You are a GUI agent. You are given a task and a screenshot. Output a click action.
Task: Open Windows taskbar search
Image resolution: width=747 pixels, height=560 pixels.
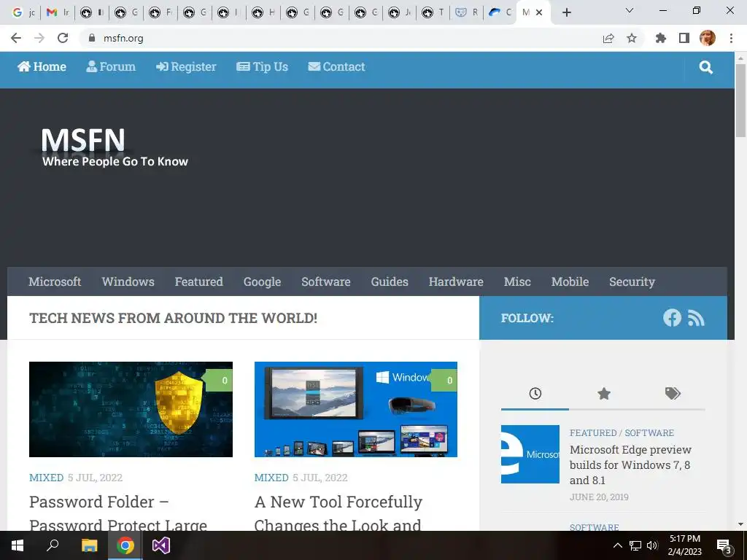click(53, 545)
